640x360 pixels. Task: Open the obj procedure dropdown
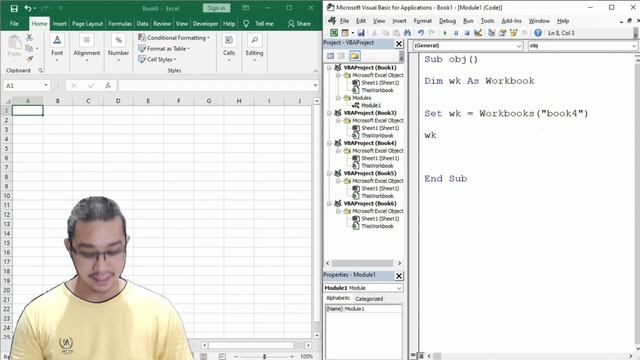point(634,46)
